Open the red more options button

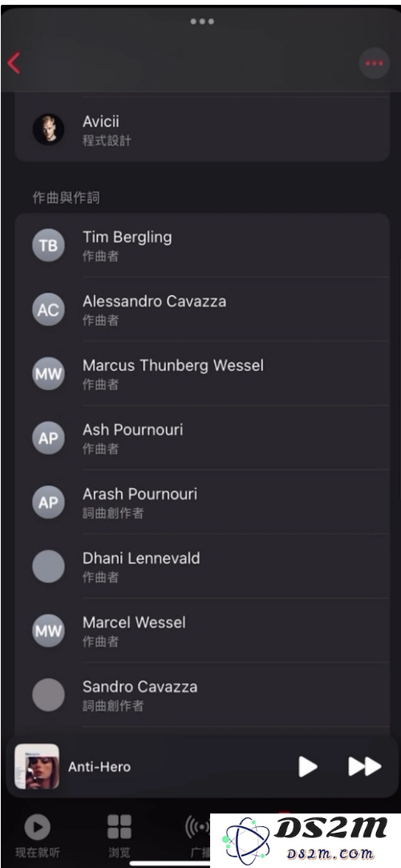(374, 63)
